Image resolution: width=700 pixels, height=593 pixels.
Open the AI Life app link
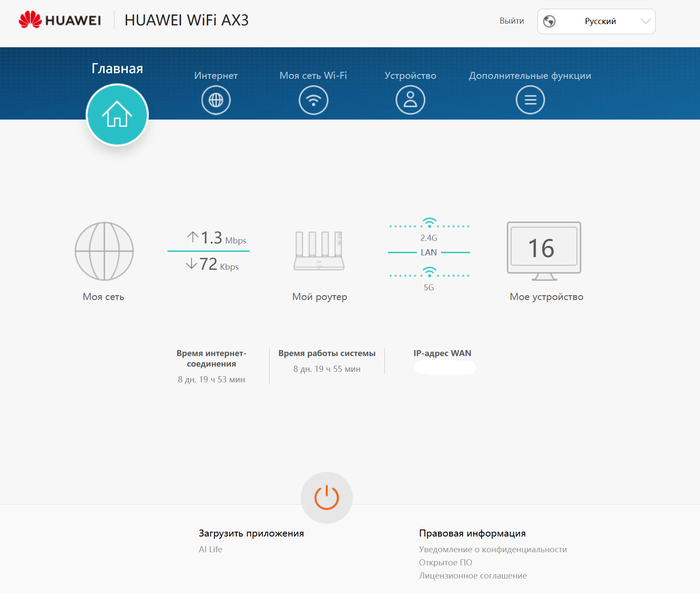pyautogui.click(x=210, y=549)
